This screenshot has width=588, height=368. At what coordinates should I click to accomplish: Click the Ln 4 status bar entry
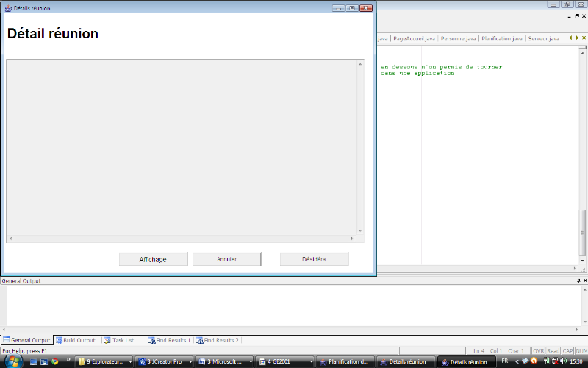(x=479, y=351)
